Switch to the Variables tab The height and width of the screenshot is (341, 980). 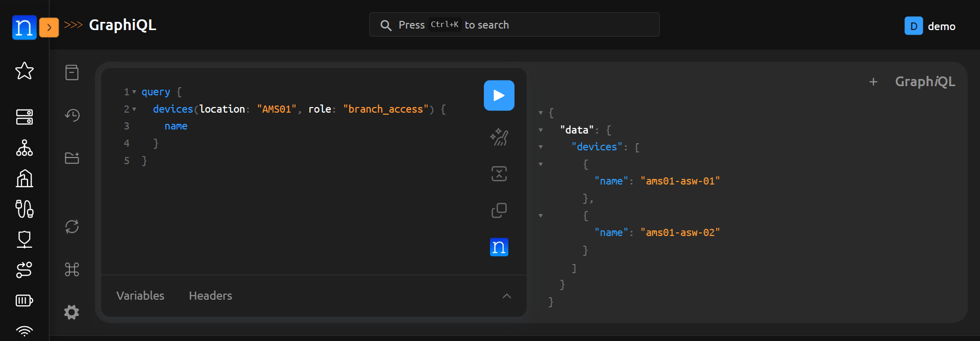point(140,296)
